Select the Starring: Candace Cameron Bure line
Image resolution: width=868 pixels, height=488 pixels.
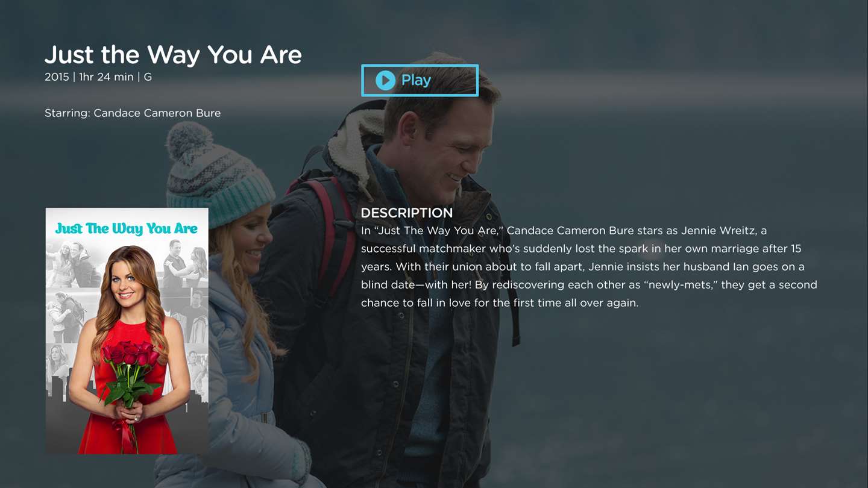(133, 113)
